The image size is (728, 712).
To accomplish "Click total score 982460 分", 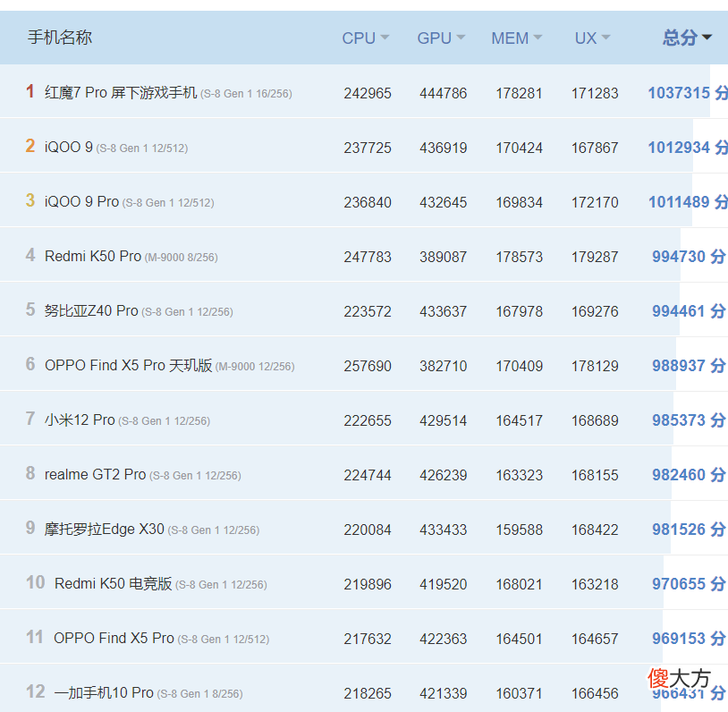I will point(689,475).
